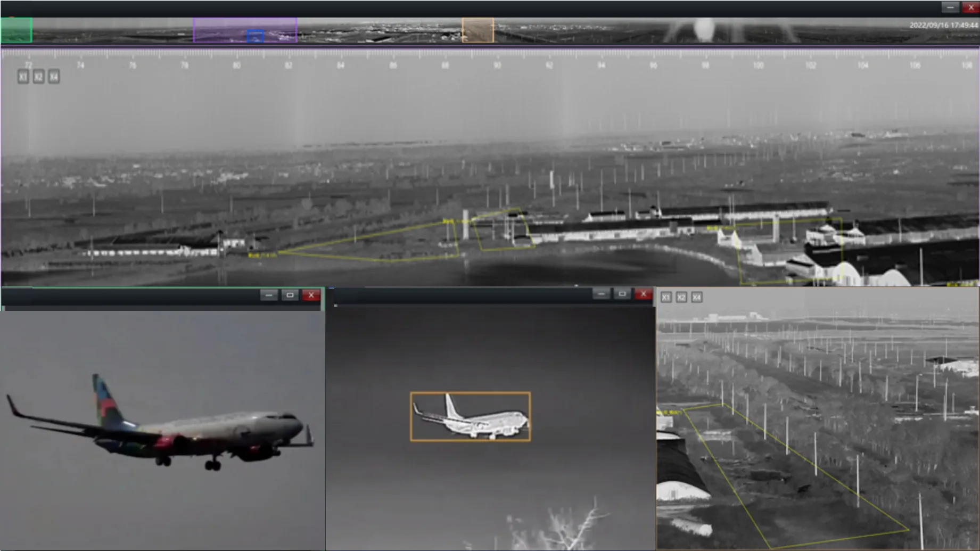
Task: Set X1 zoom in bottom-right thermal view
Action: (x=666, y=298)
